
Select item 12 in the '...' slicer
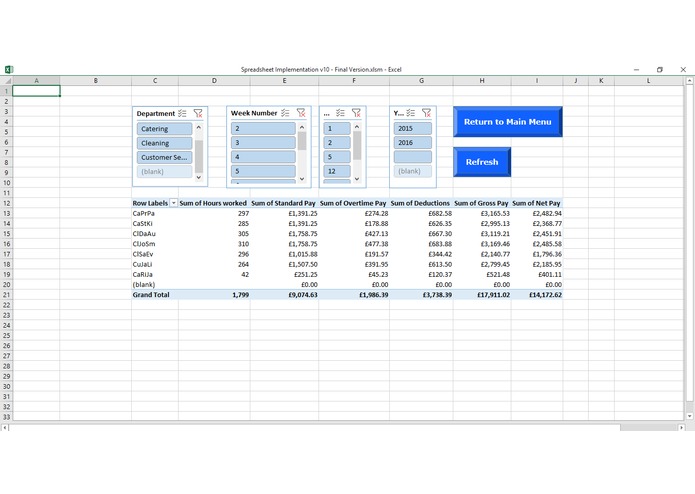click(337, 171)
